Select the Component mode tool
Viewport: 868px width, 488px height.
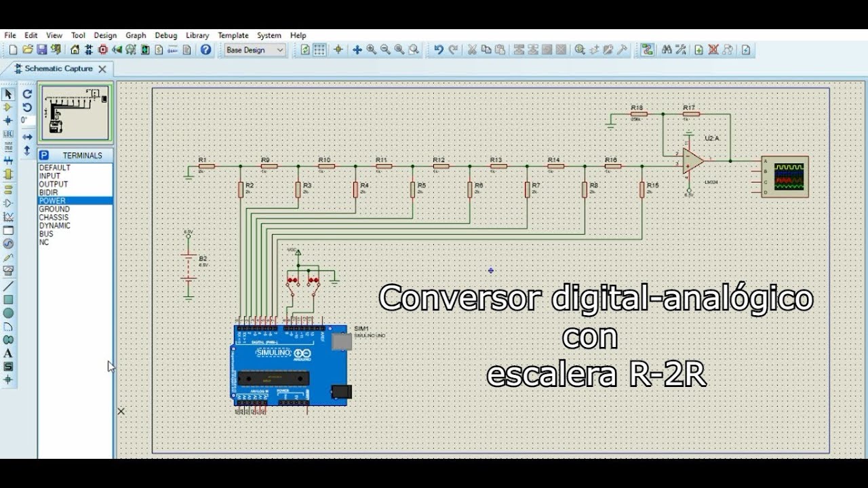[x=8, y=107]
